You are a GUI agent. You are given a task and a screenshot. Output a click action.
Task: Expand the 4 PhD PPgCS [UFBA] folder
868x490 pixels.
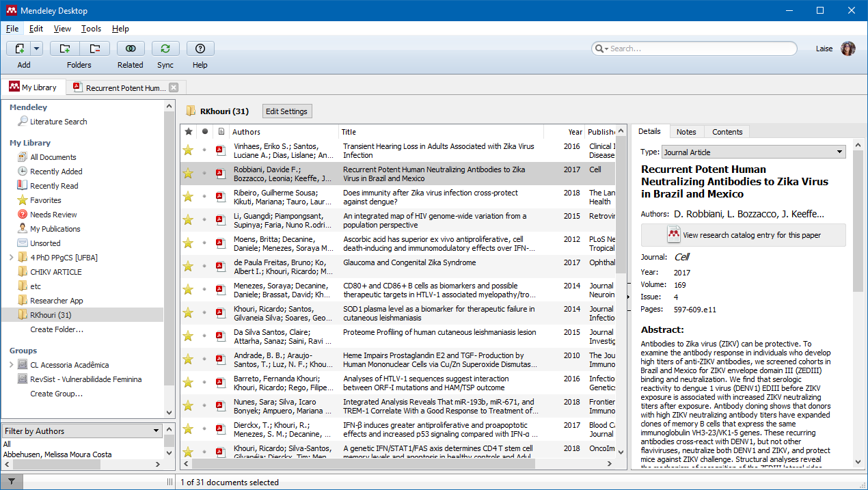coord(11,258)
